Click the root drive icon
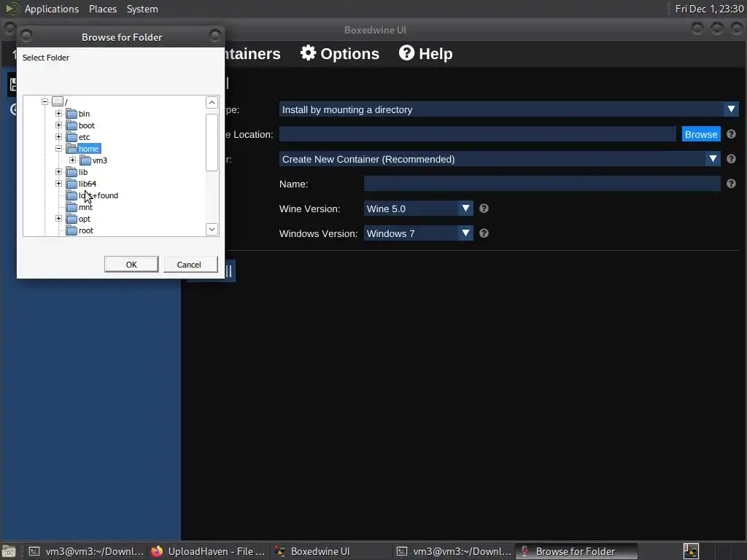Screen dimensions: 747x560 click(58, 101)
